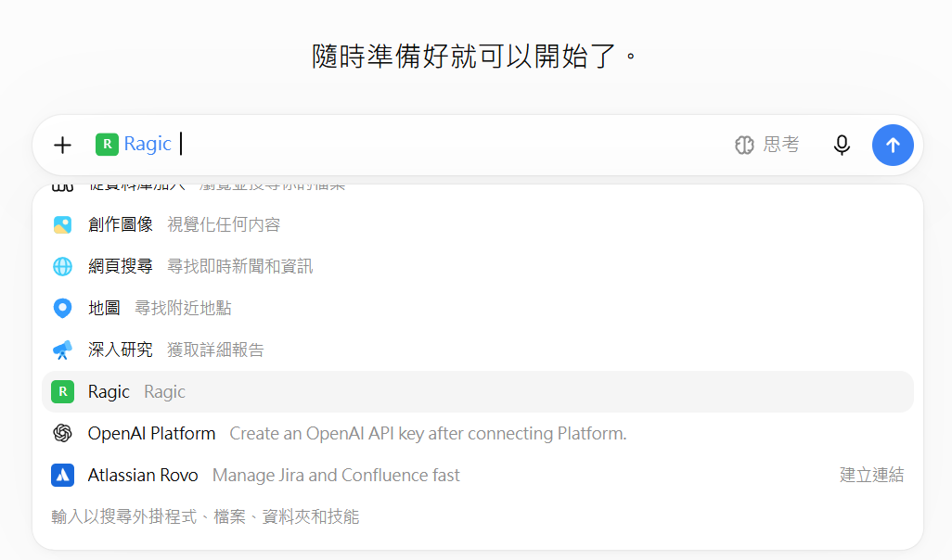
Task: Click the green Ragic icon in list
Action: (62, 392)
